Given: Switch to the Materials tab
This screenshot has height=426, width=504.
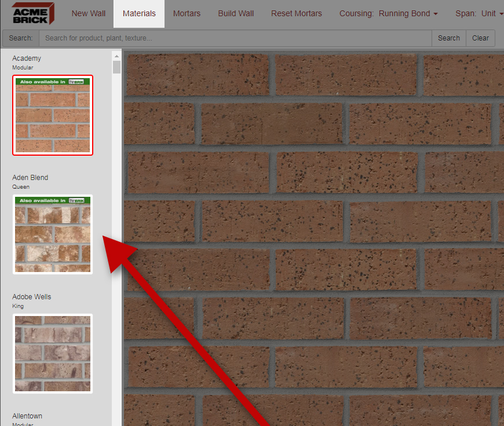Looking at the screenshot, I should pos(139,13).
